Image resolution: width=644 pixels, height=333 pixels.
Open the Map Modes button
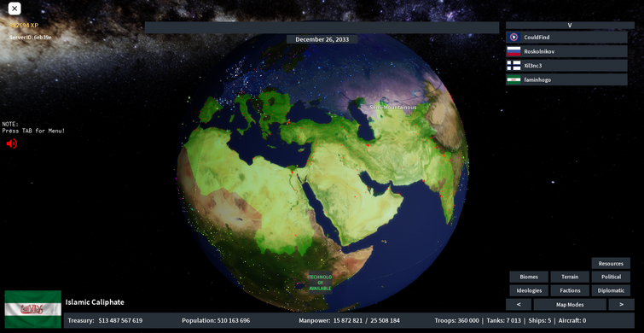(570, 305)
